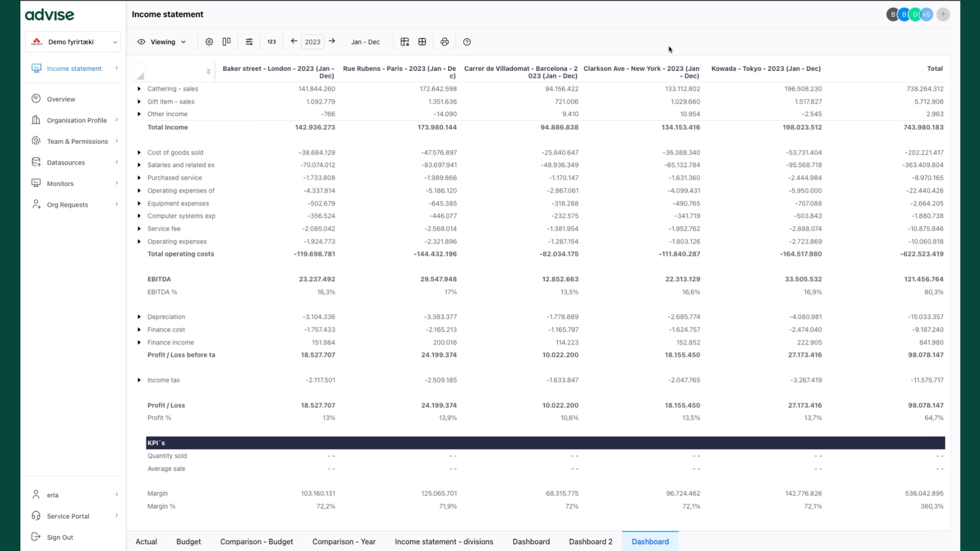Viewport: 980px width, 551px height.
Task: Expand the Cost of goods sold row
Action: [138, 152]
